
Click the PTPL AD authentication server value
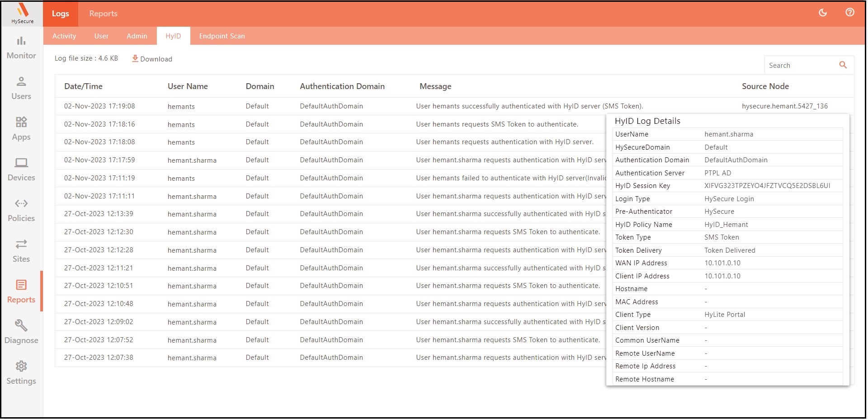tap(717, 173)
